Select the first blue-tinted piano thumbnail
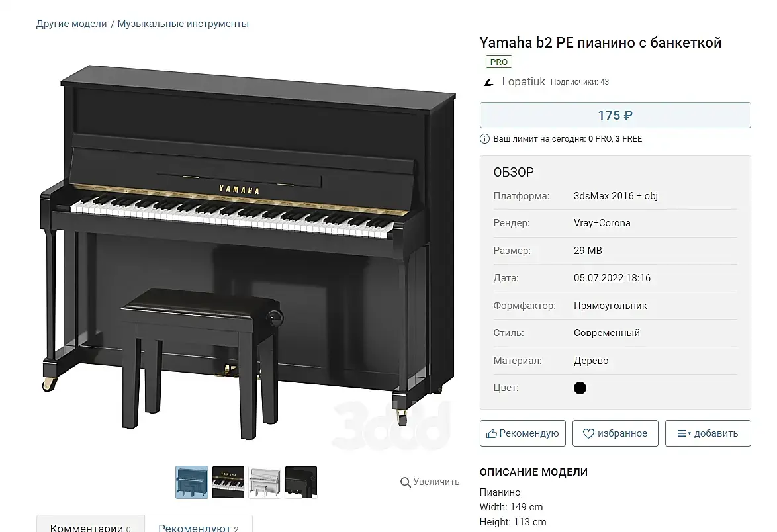777x532 pixels. pos(192,482)
